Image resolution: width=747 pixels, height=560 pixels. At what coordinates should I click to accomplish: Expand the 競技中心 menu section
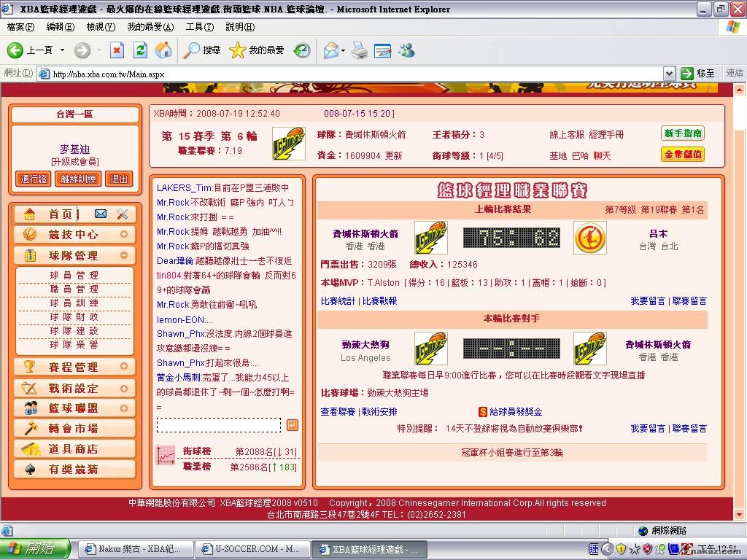click(124, 235)
